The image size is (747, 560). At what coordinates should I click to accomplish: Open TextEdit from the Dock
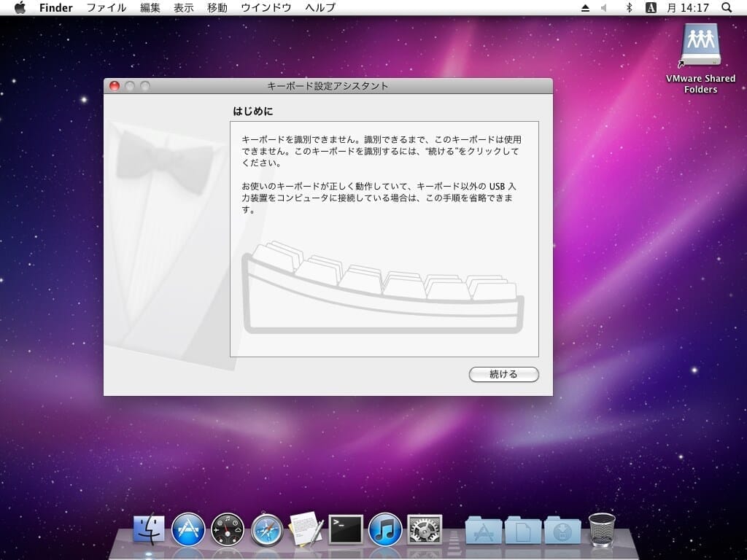tap(306, 529)
